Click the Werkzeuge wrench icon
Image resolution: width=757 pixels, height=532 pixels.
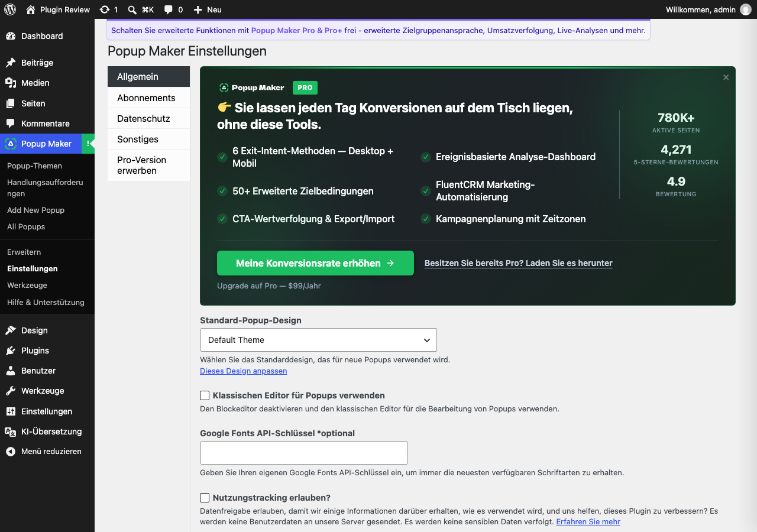coord(11,391)
